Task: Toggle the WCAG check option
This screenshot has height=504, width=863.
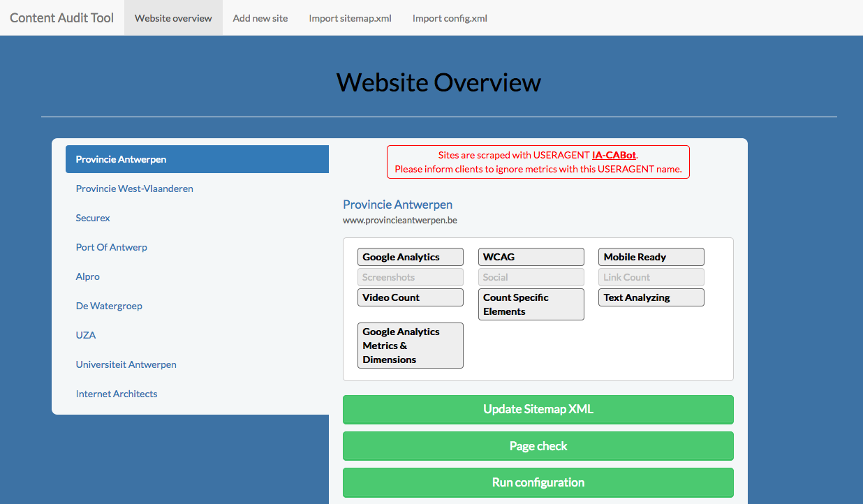Action: 531,257
